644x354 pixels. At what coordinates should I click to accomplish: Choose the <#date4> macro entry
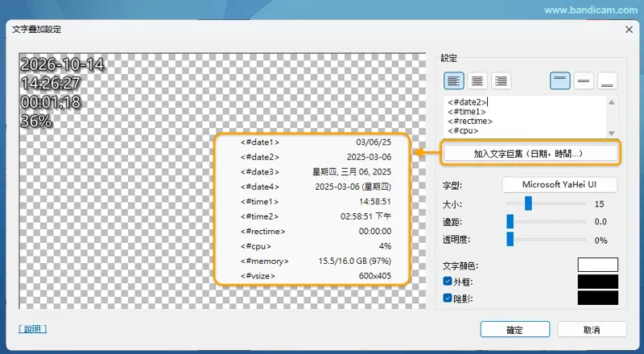[316, 187]
